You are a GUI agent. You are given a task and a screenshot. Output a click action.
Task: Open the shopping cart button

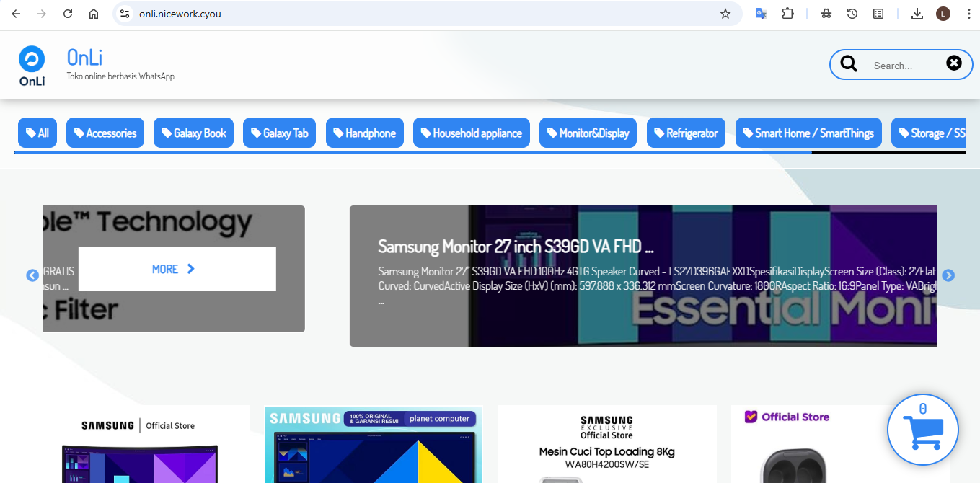coord(923,430)
